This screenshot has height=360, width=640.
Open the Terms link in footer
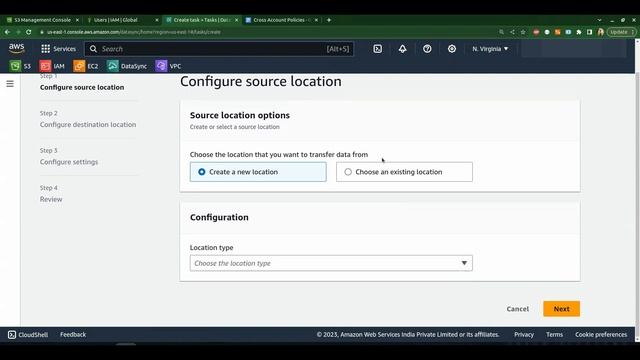[554, 334]
